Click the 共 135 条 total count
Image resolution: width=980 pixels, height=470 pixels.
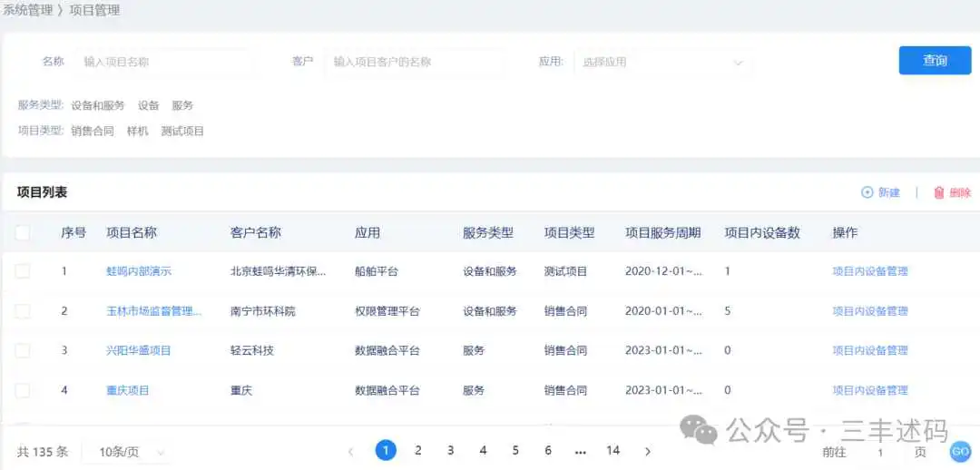point(43,452)
